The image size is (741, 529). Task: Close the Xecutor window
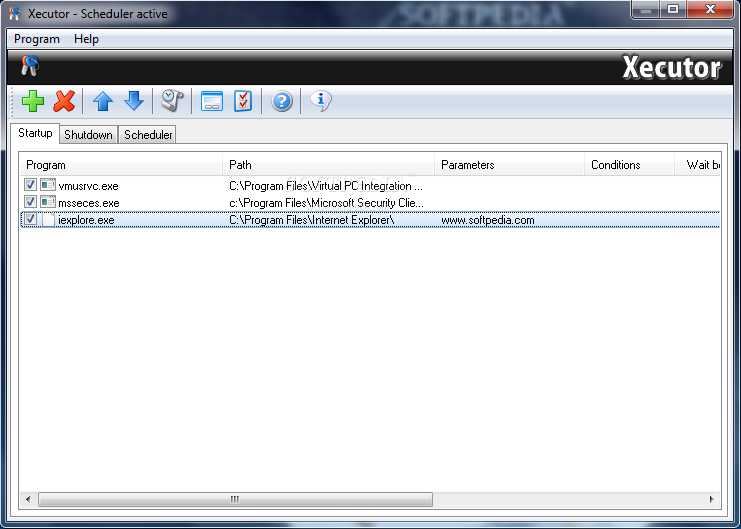click(x=710, y=9)
